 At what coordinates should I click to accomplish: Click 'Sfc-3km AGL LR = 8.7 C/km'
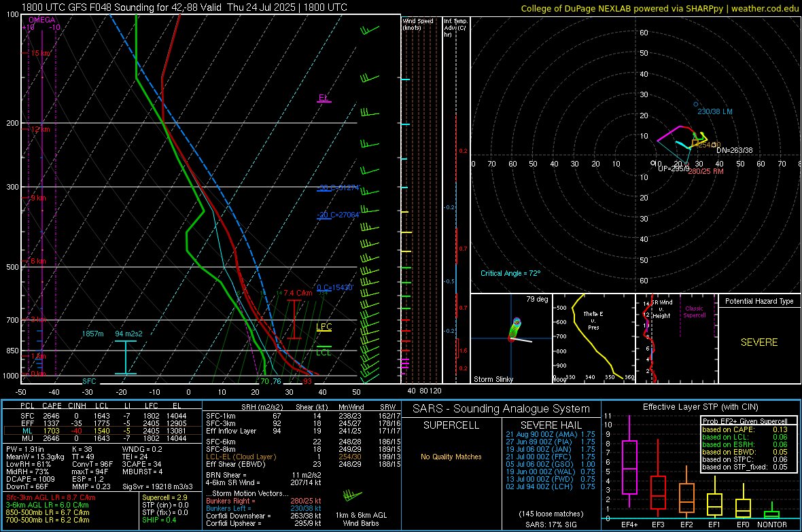[51, 498]
